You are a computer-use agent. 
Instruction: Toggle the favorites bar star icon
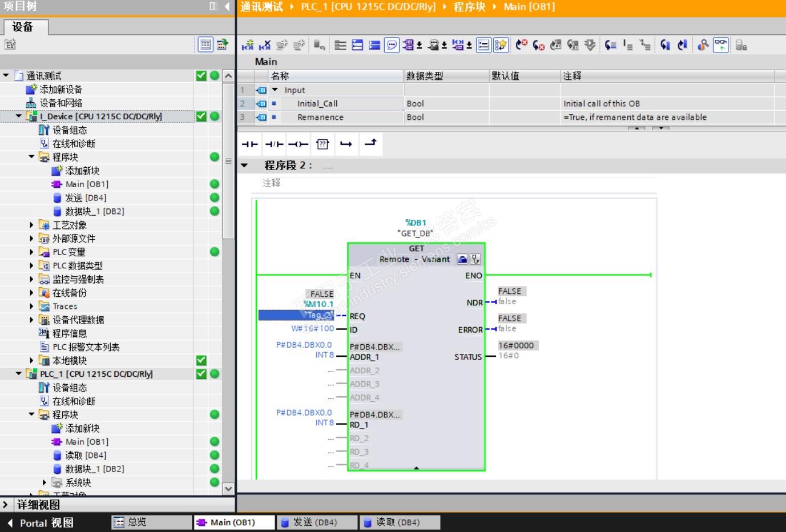pyautogui.click(x=501, y=45)
